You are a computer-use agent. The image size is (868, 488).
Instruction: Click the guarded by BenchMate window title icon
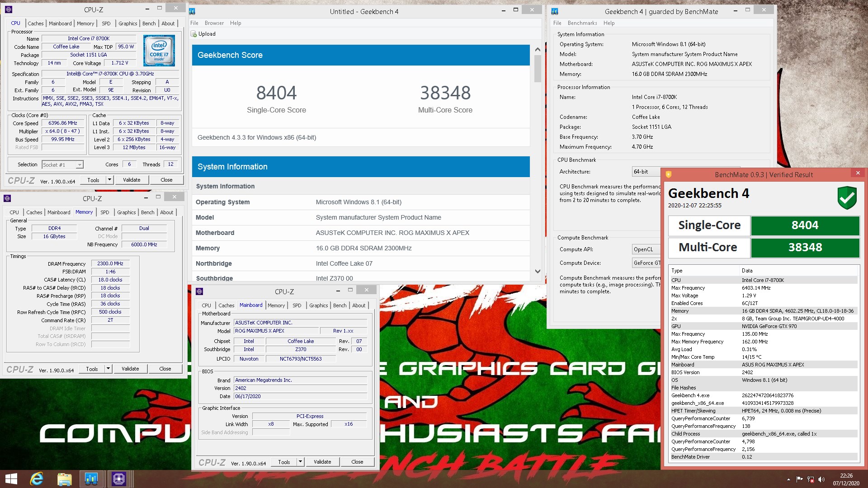555,11
